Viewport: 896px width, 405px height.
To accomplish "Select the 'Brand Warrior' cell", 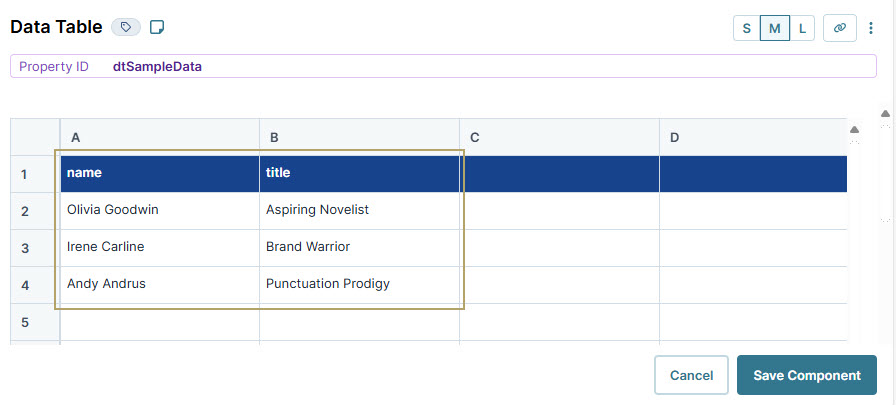I will [359, 248].
